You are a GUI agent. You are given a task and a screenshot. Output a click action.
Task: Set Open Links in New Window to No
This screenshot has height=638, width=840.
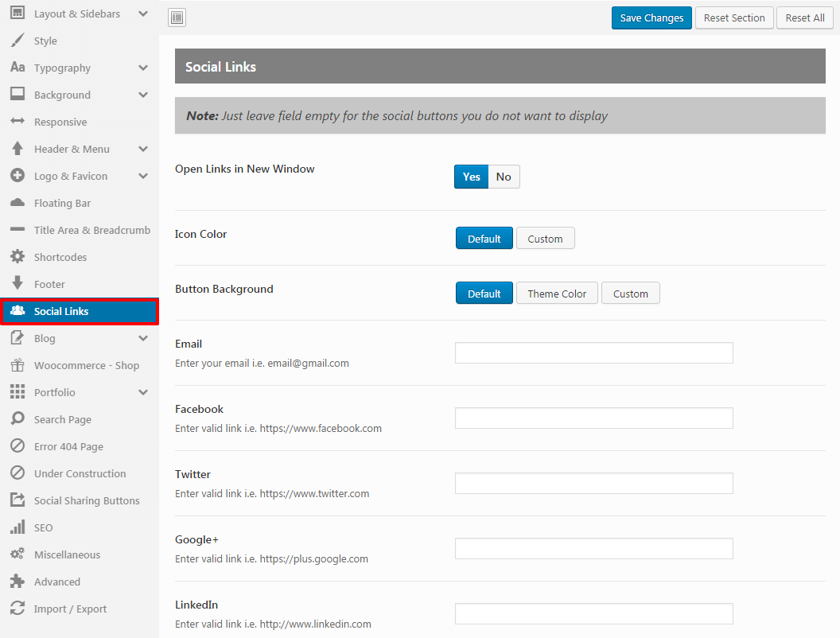[504, 177]
